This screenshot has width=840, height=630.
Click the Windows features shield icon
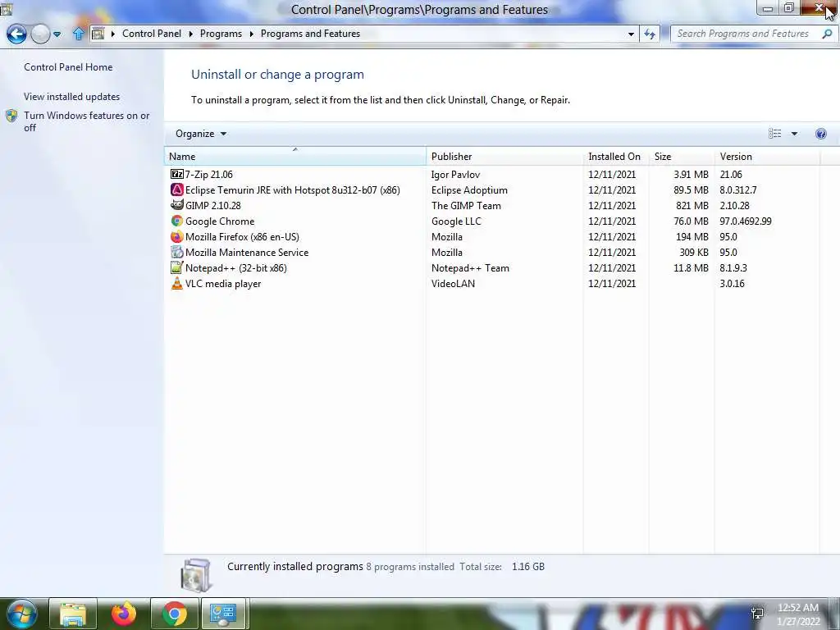pos(11,116)
